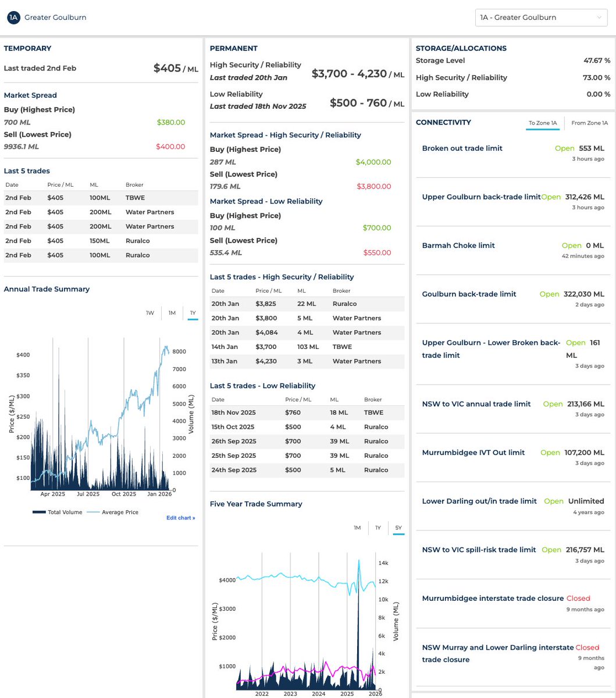The image size is (616, 698).
Task: Click the High Security 73.00 % allocation
Action: click(597, 77)
